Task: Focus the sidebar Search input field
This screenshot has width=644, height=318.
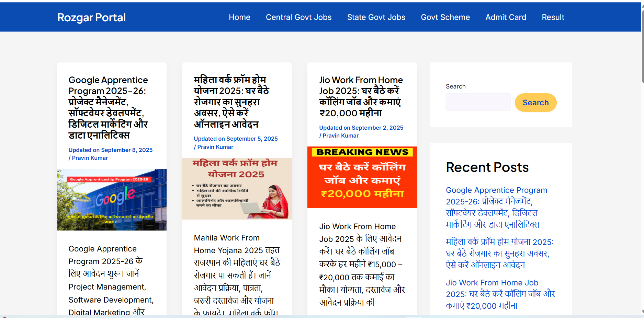Action: coord(478,102)
